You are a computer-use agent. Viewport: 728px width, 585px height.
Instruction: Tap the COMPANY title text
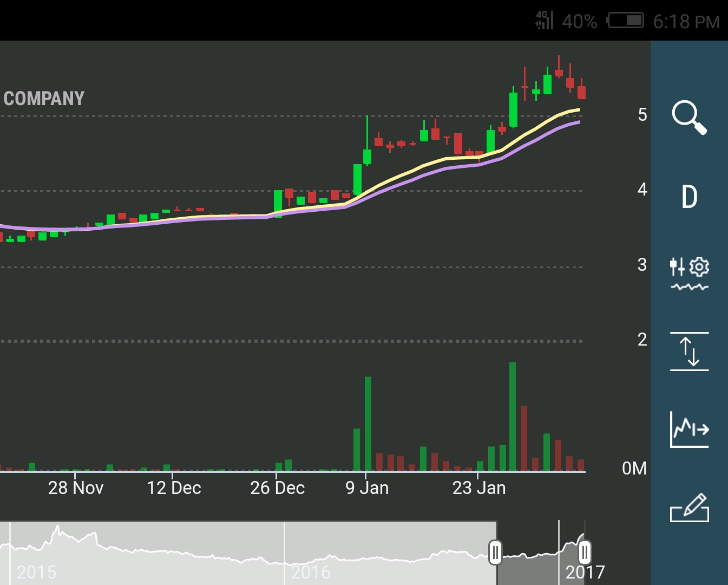click(44, 99)
